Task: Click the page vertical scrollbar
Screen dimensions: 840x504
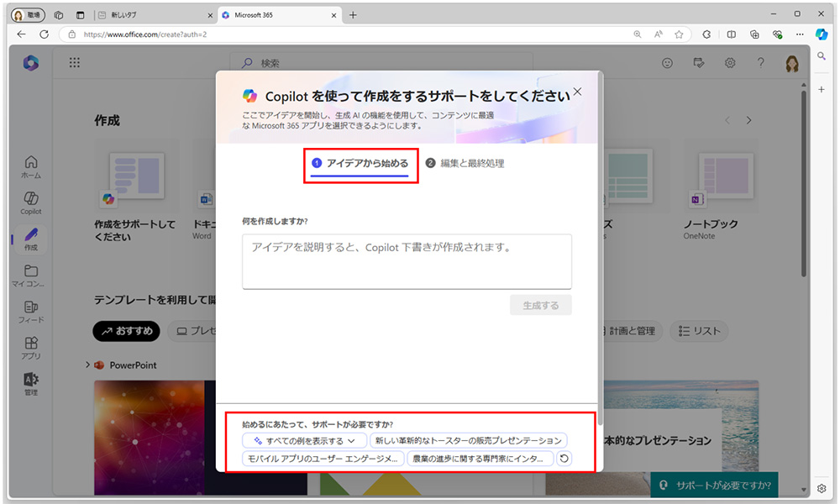Action: (x=804, y=182)
